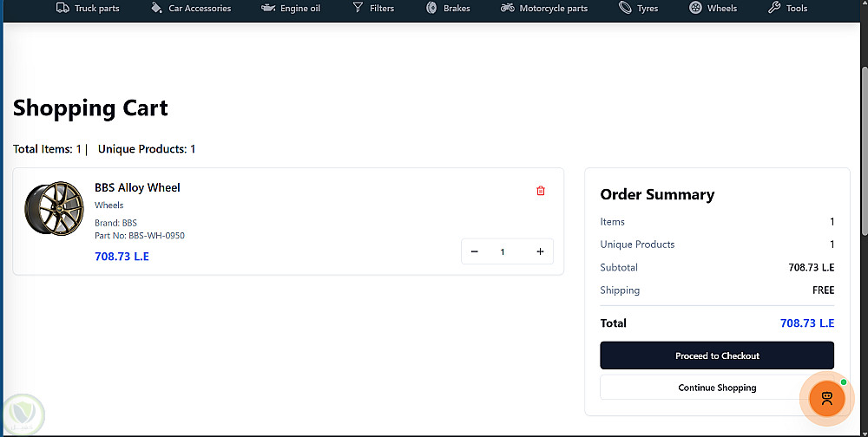868x437 pixels.
Task: Click the item price 708.73 L.E
Action: pos(122,257)
